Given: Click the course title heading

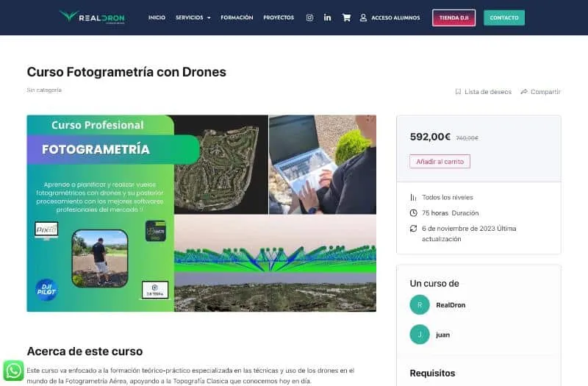Looking at the screenshot, I should pos(126,71).
